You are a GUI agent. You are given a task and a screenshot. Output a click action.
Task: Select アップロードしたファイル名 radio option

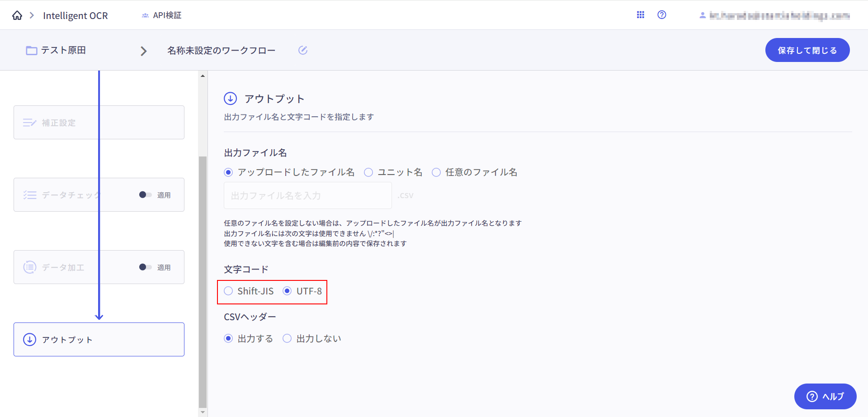point(228,172)
